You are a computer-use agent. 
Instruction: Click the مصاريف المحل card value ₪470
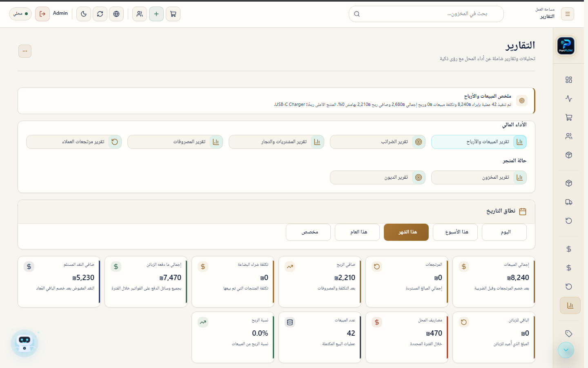tap(434, 333)
